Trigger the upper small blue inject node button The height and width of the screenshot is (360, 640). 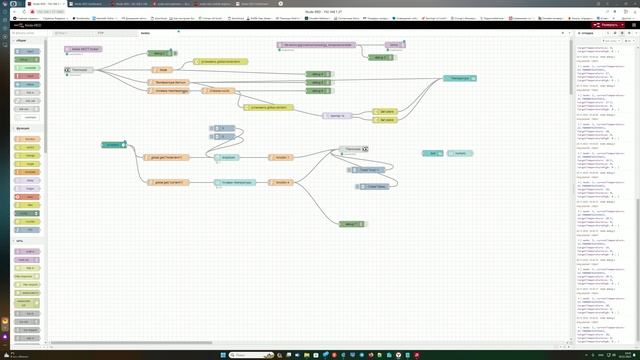[x=211, y=128]
